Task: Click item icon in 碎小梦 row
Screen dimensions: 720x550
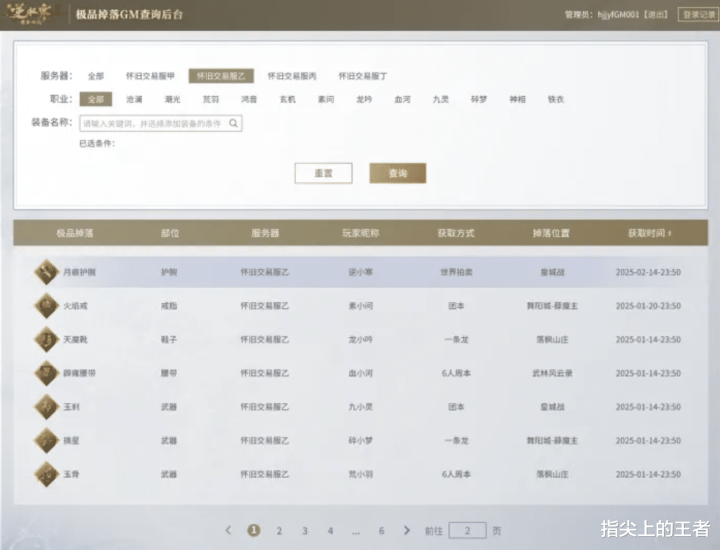Action: pyautogui.click(x=46, y=440)
